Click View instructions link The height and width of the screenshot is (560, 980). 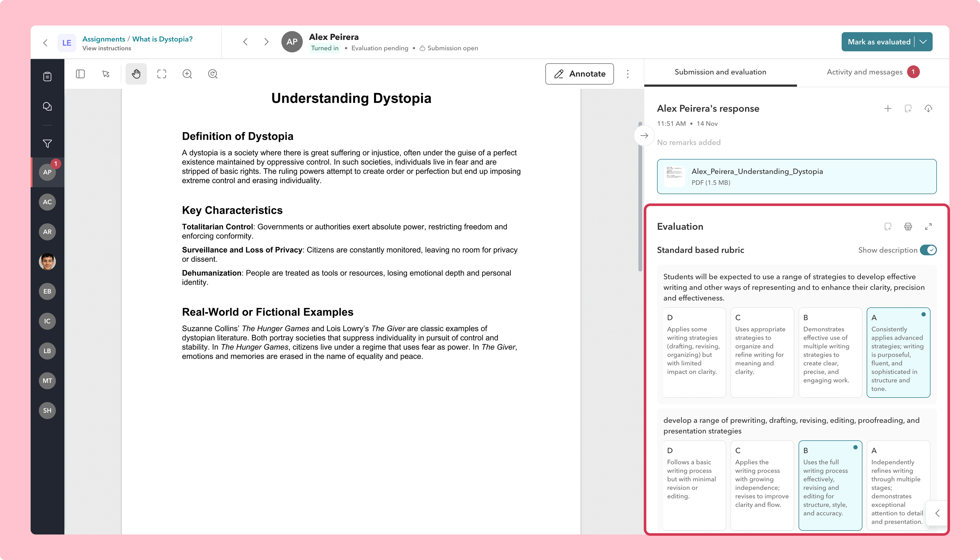pyautogui.click(x=107, y=48)
